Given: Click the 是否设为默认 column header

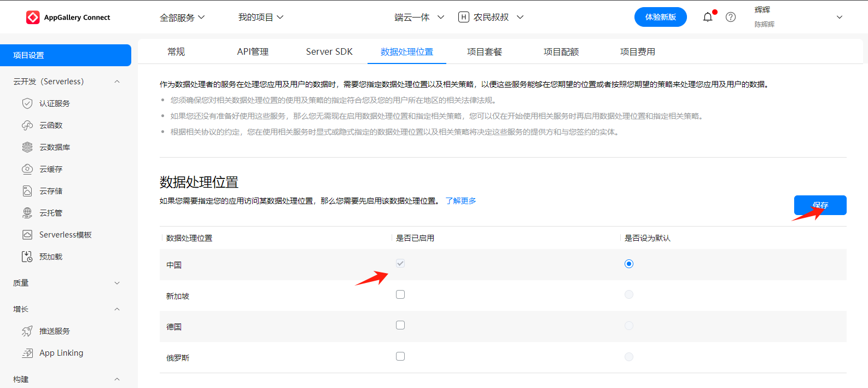Looking at the screenshot, I should click(x=648, y=238).
